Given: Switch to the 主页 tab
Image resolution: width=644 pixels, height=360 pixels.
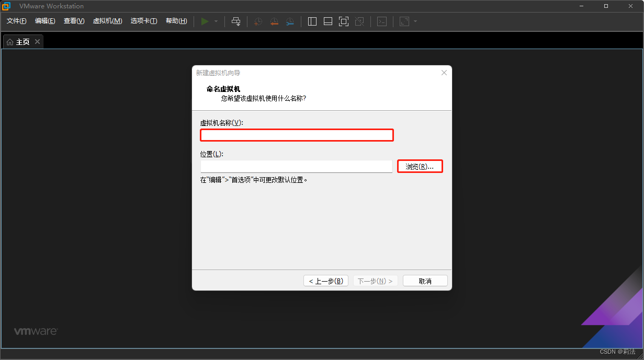Looking at the screenshot, I should tap(23, 42).
